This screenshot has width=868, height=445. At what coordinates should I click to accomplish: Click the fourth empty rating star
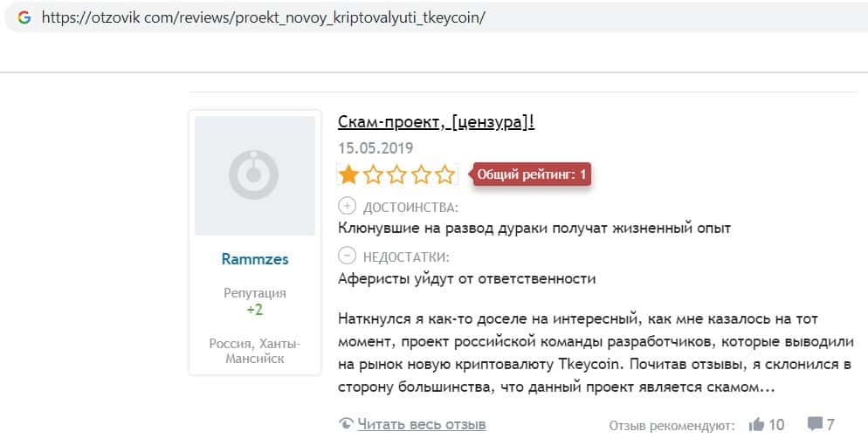[x=422, y=175]
